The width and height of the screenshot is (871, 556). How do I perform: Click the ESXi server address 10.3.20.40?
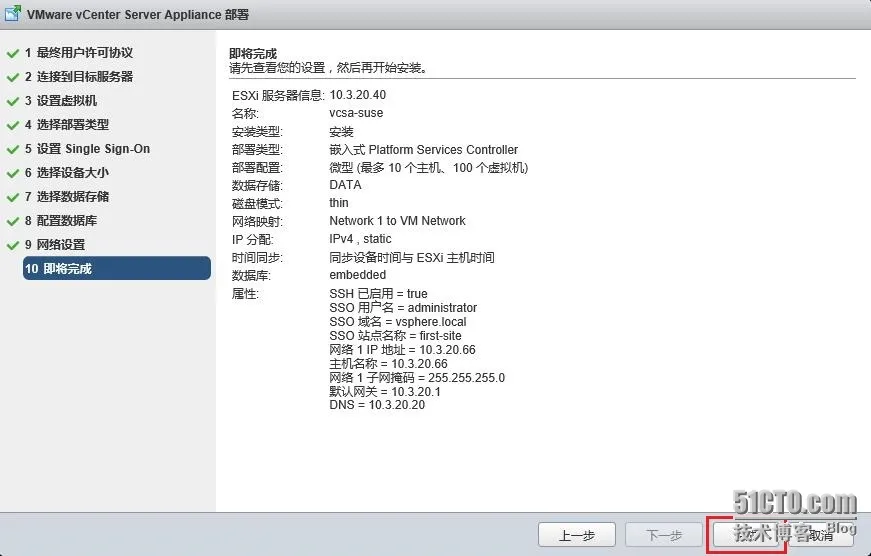pos(358,95)
